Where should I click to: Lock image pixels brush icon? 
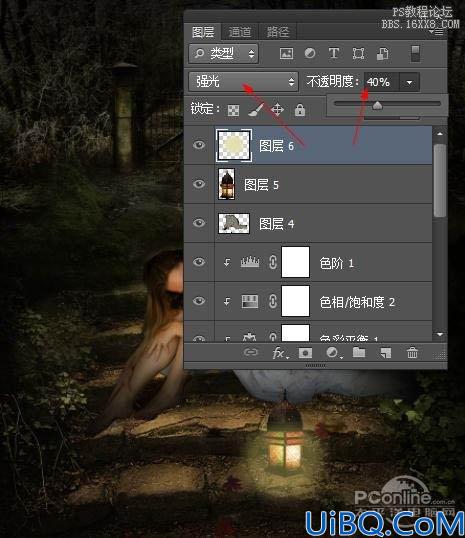[256, 110]
